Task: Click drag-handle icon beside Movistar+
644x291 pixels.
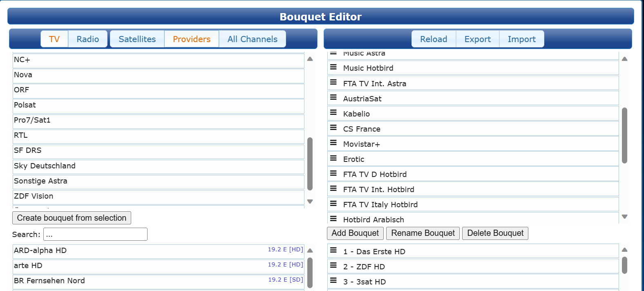Action: pos(333,143)
